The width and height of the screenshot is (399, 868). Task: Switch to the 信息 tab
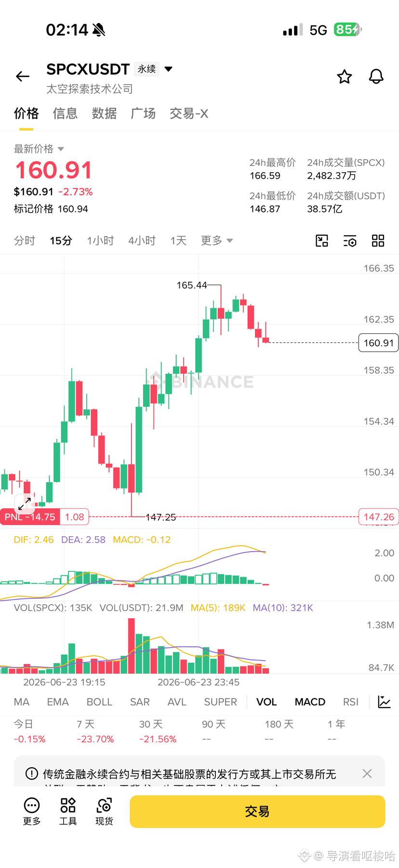click(x=65, y=113)
